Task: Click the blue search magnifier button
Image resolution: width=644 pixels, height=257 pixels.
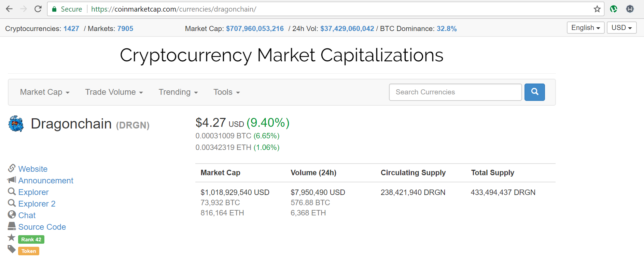Action: click(x=535, y=92)
